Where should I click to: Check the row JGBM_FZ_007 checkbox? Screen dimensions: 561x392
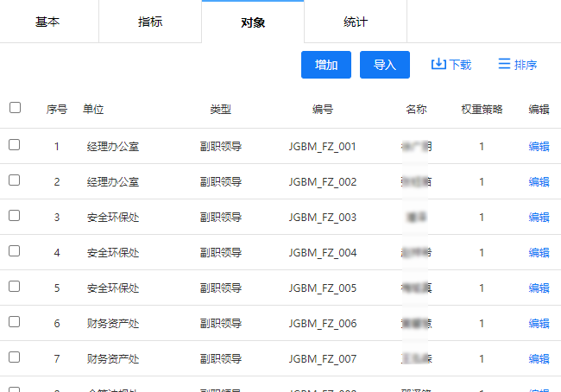coord(15,357)
